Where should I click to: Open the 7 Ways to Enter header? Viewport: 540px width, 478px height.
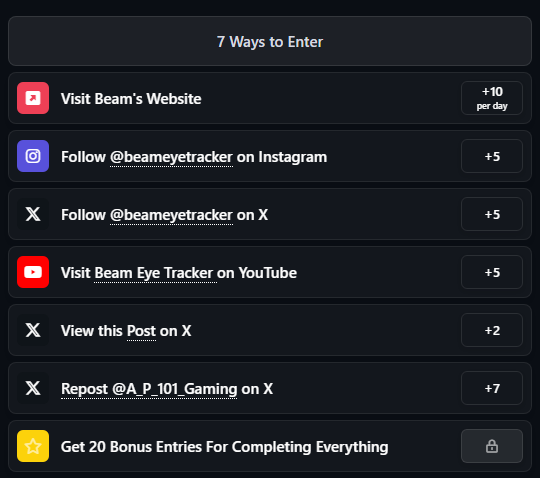pyautogui.click(x=270, y=41)
